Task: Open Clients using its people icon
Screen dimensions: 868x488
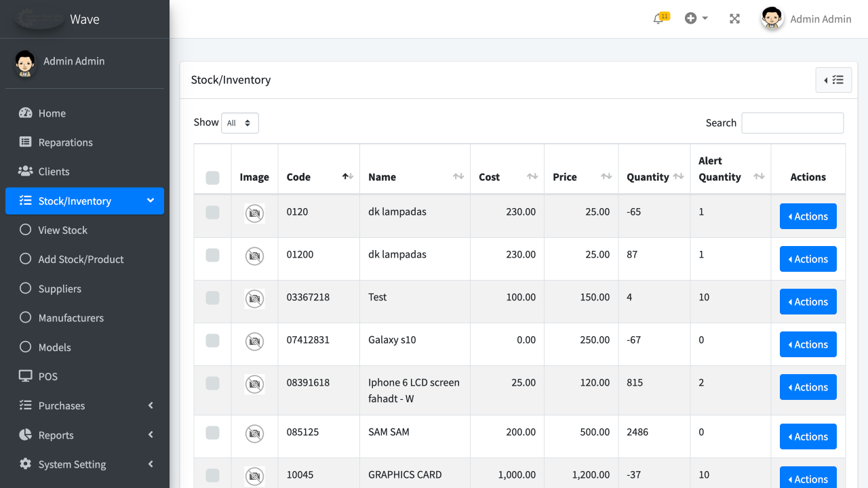Action: pos(25,171)
